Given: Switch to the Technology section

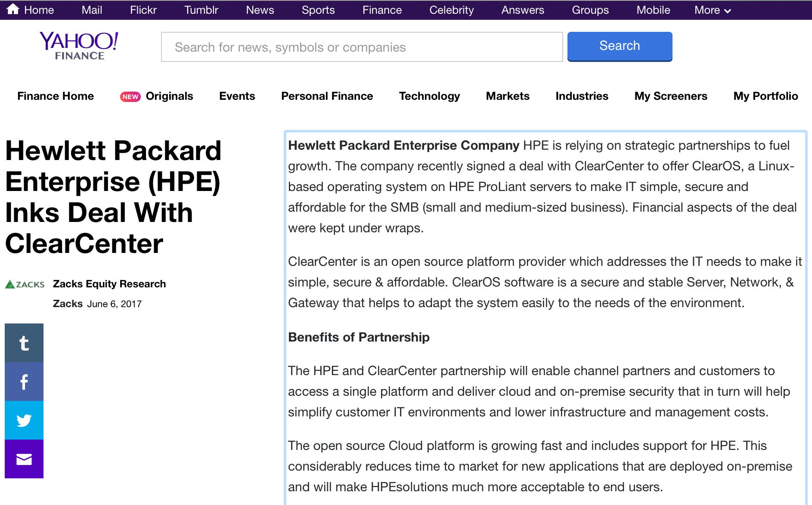Looking at the screenshot, I should [x=429, y=96].
